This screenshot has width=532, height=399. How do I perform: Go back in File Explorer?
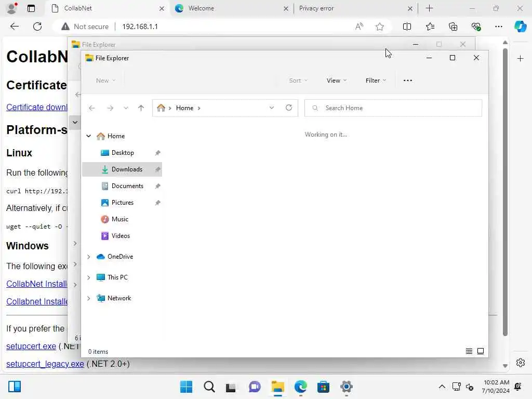(x=91, y=108)
